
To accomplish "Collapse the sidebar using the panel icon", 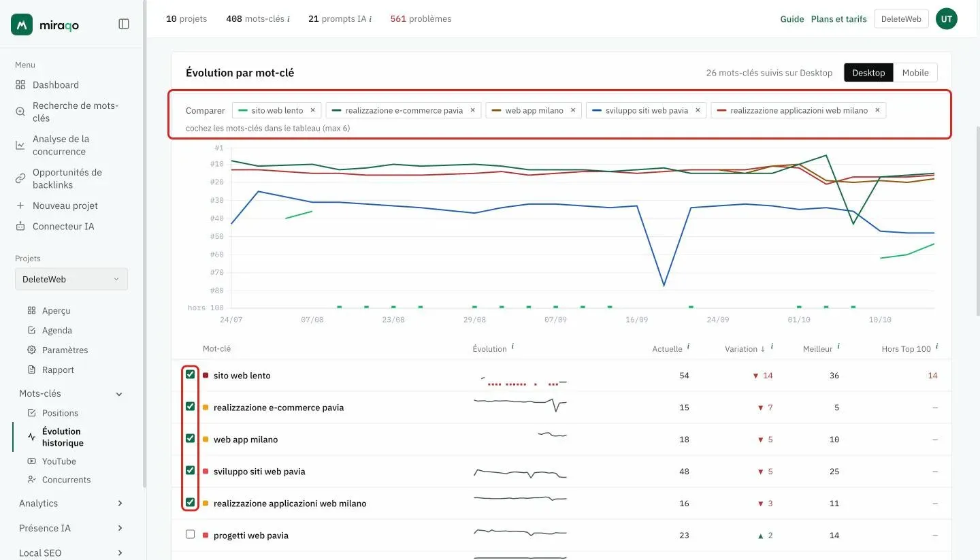I will [124, 24].
